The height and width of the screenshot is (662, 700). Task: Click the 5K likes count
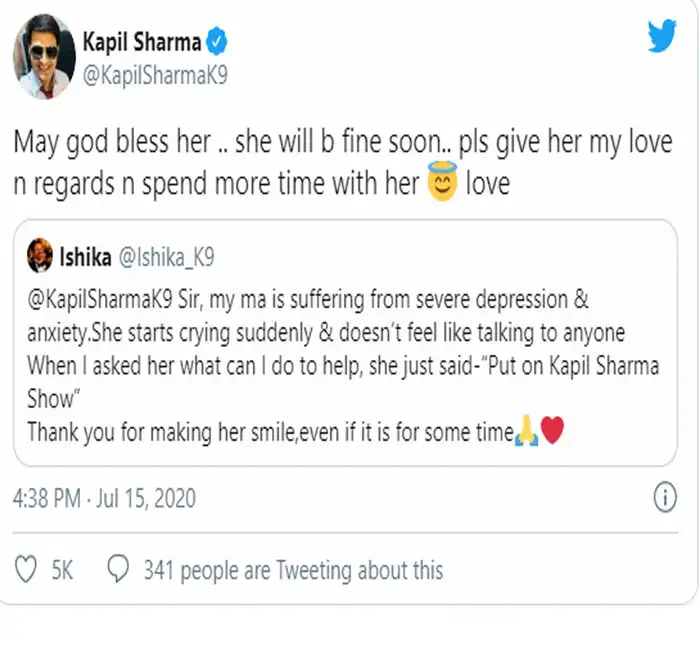[62, 571]
